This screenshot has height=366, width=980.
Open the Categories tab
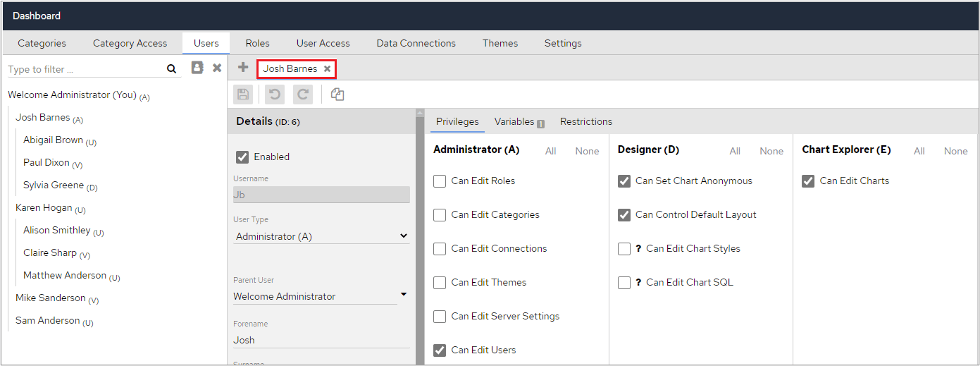click(42, 43)
